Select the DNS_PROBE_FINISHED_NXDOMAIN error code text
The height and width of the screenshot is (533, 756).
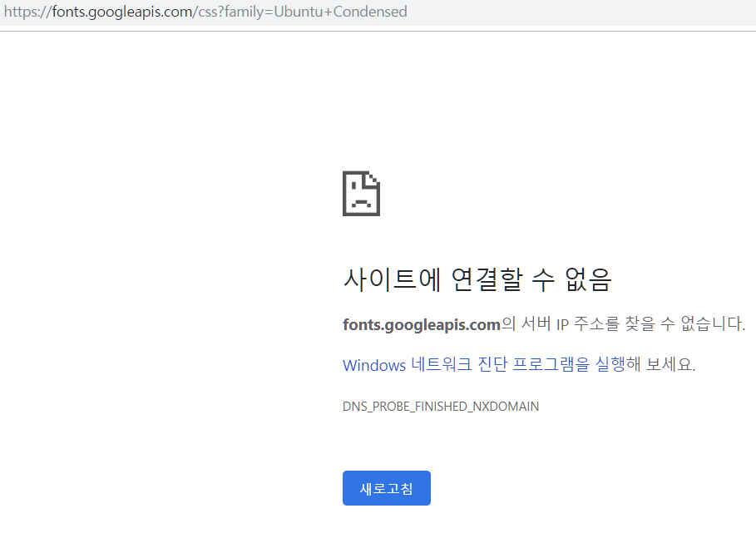pos(441,407)
